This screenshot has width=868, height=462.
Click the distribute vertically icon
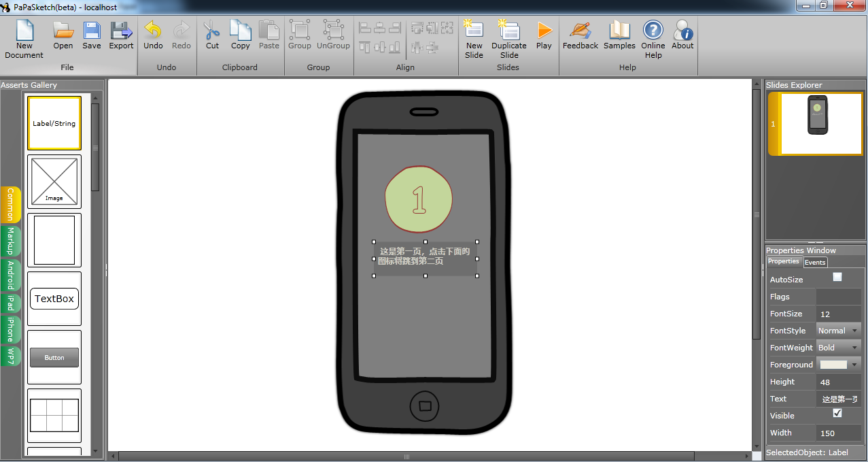[432, 47]
